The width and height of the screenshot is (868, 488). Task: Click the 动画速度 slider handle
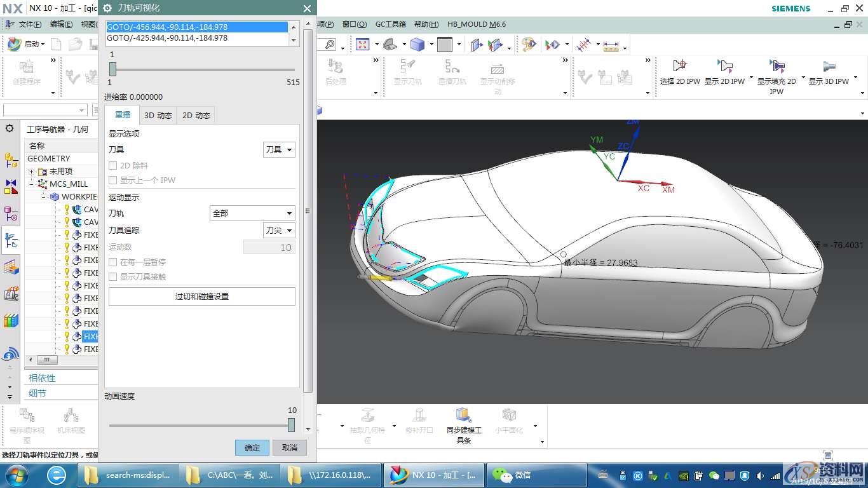click(x=291, y=425)
